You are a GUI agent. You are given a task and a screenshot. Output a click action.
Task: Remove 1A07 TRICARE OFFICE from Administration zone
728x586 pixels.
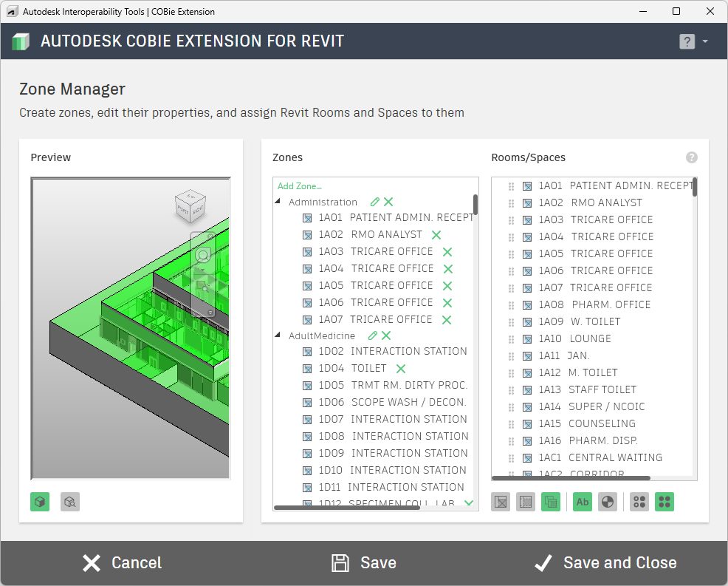coord(447,320)
